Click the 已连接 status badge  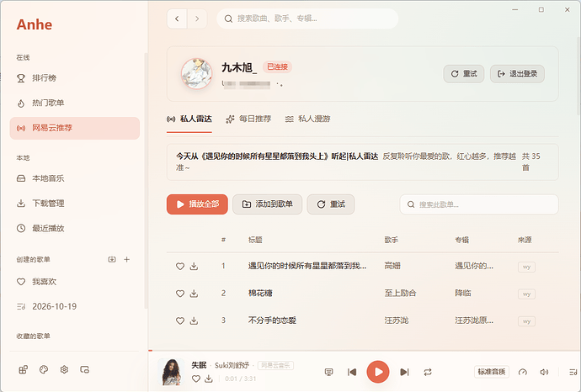tap(278, 67)
